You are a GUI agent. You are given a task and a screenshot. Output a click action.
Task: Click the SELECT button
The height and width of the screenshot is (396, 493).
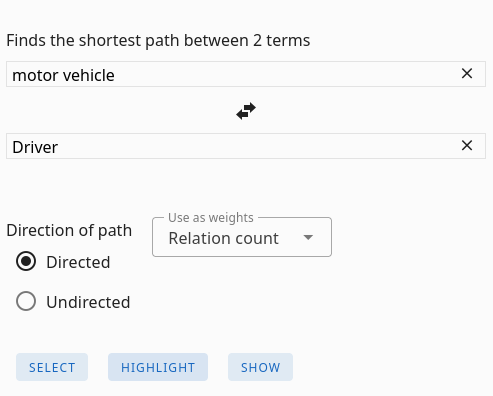point(52,367)
